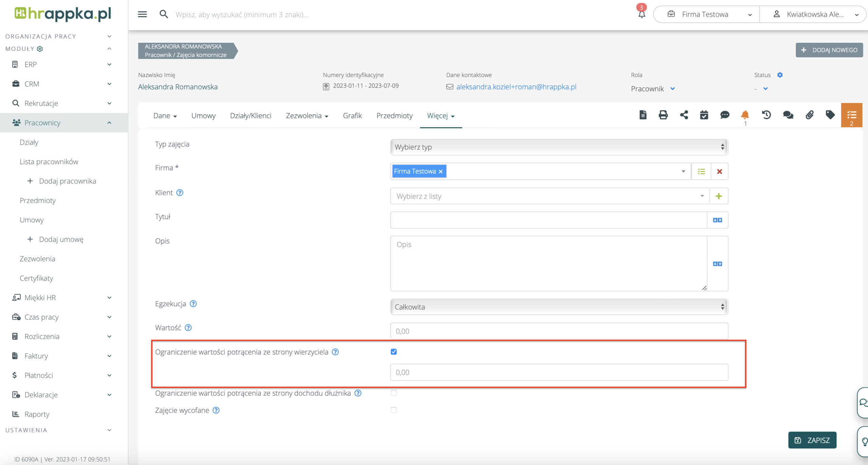Click translate icon next to Tytuł field
The height and width of the screenshot is (465, 868).
pyautogui.click(x=717, y=220)
